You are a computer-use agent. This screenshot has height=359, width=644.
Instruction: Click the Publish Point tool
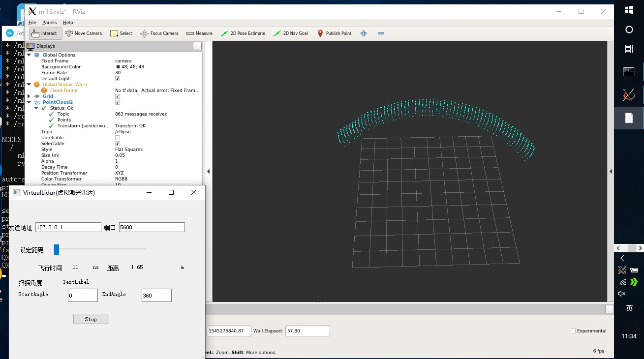click(334, 33)
